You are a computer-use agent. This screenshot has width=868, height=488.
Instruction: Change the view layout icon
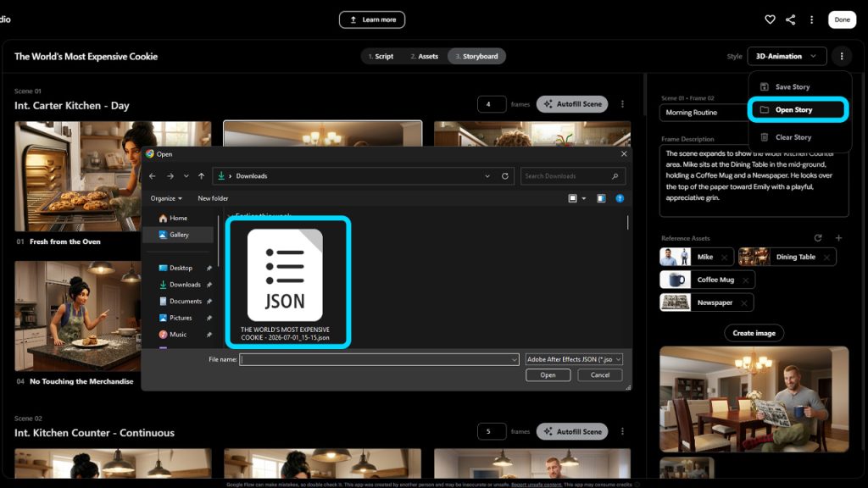coord(572,198)
